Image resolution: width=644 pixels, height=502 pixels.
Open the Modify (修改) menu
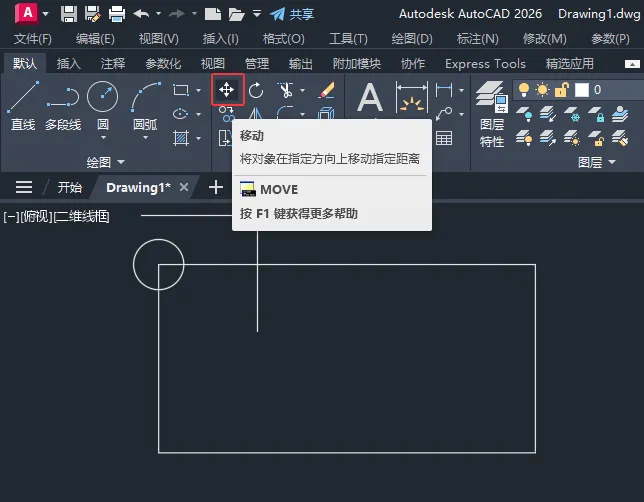(545, 39)
